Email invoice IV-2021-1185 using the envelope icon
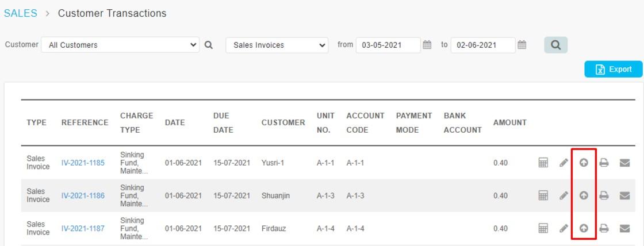 click(x=624, y=163)
